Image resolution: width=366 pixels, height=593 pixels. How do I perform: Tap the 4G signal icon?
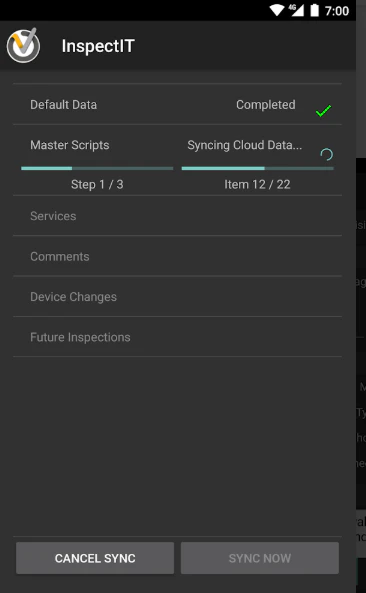[x=297, y=11]
